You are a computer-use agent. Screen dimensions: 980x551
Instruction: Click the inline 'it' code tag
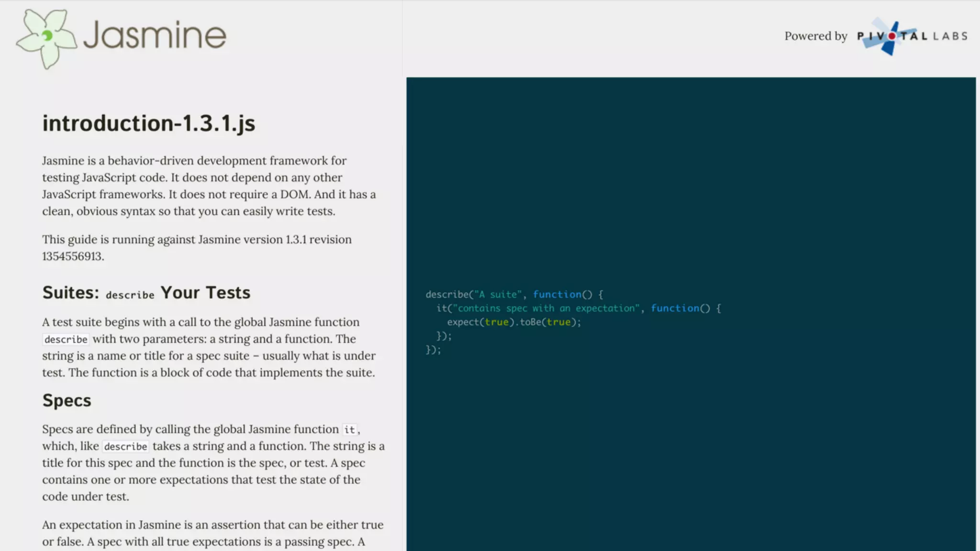tap(349, 430)
